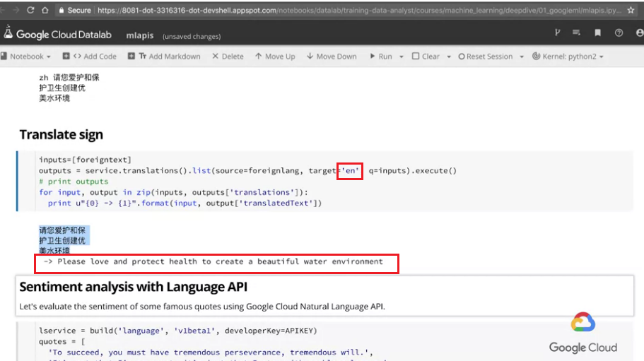
Task: Click the Google Cloud Datalab logo
Action: pyautogui.click(x=57, y=34)
